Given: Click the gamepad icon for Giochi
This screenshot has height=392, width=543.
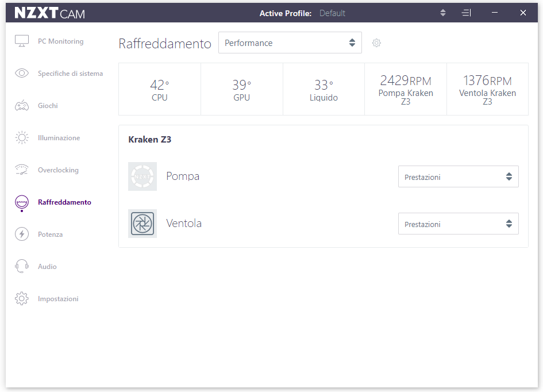Looking at the screenshot, I should click(x=22, y=105).
